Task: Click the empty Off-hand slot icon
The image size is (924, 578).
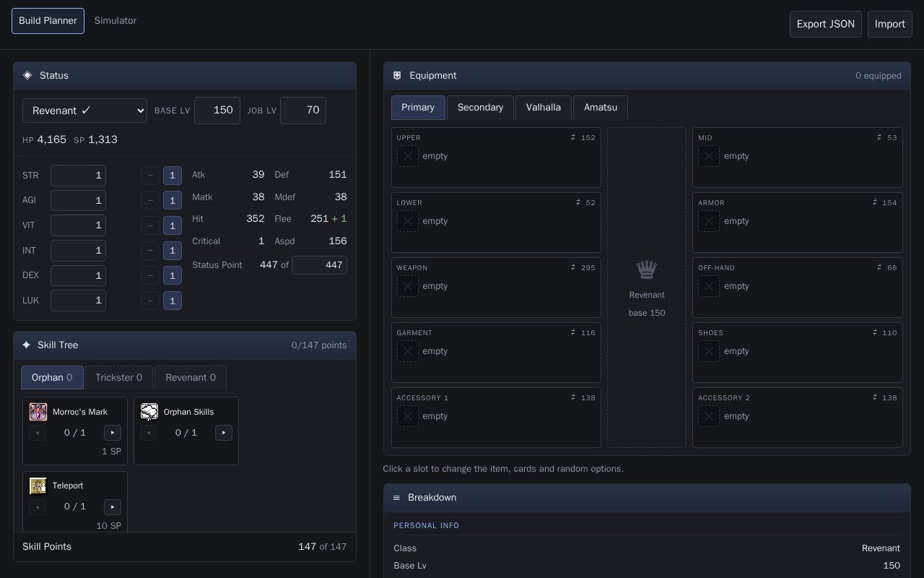Action: click(709, 286)
